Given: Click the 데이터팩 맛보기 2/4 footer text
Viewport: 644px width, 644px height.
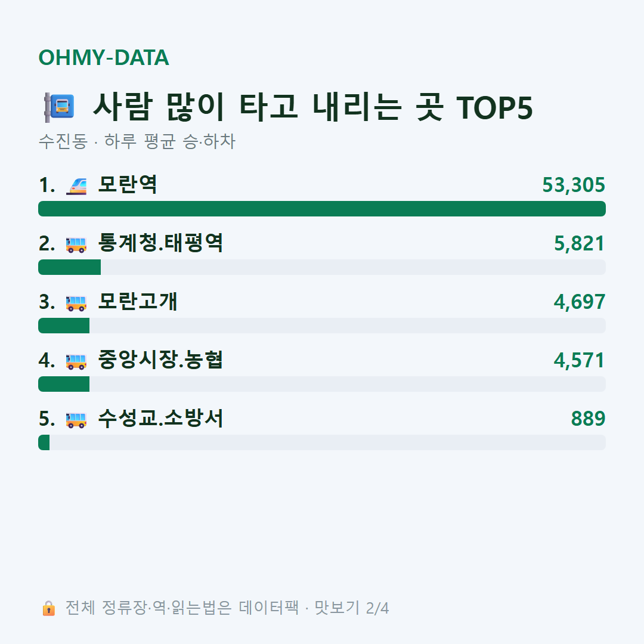Looking at the screenshot, I should [x=314, y=608].
